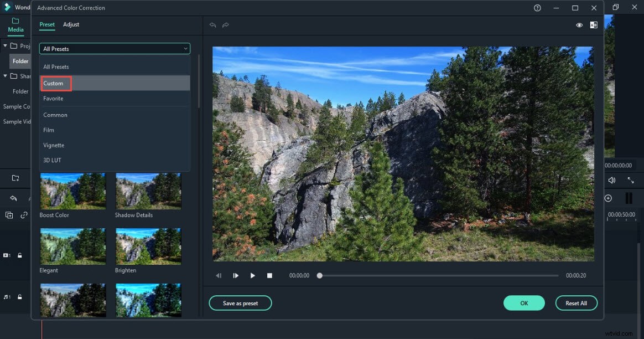644x339 pixels.
Task: Choose 3D LUT from the preset categories
Action: (x=51, y=160)
